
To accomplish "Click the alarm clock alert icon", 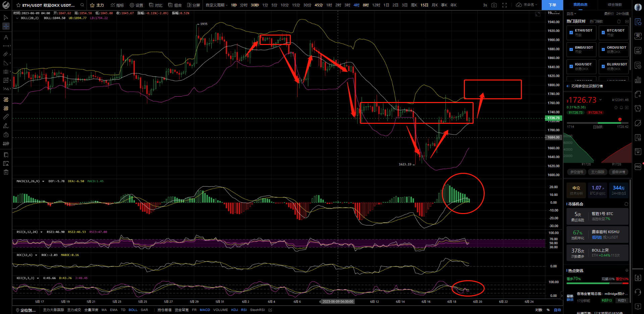I will [x=638, y=108].
